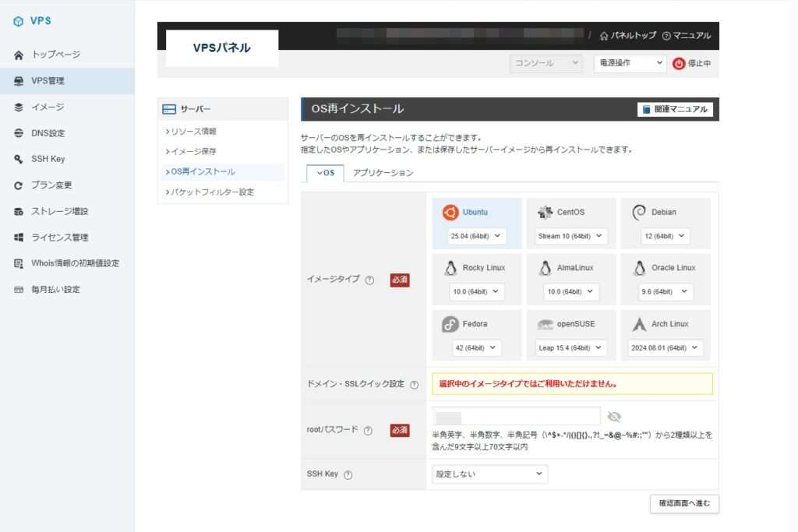This screenshot has height=532, width=798.
Task: Select the openSUSE chameleon icon
Action: [x=545, y=324]
